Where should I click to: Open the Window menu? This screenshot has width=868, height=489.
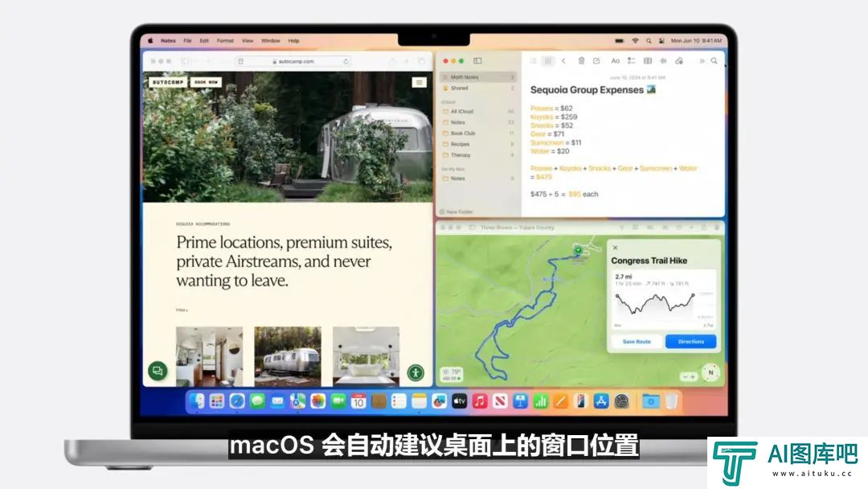click(x=271, y=40)
